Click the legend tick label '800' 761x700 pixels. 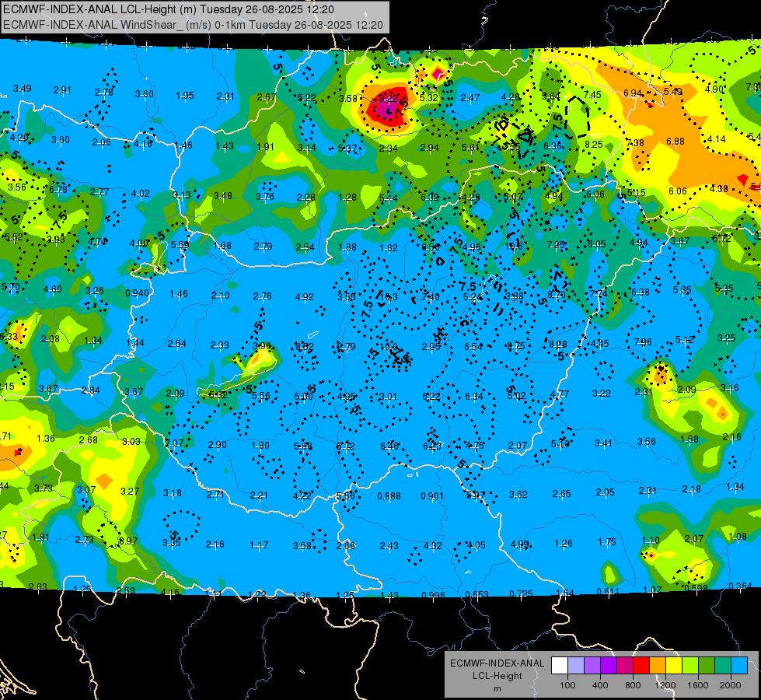633,685
